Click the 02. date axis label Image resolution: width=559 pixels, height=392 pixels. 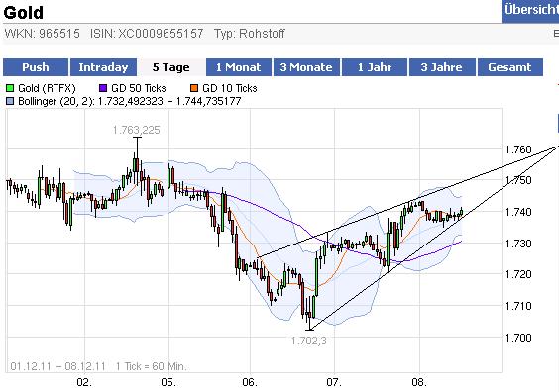coord(84,383)
